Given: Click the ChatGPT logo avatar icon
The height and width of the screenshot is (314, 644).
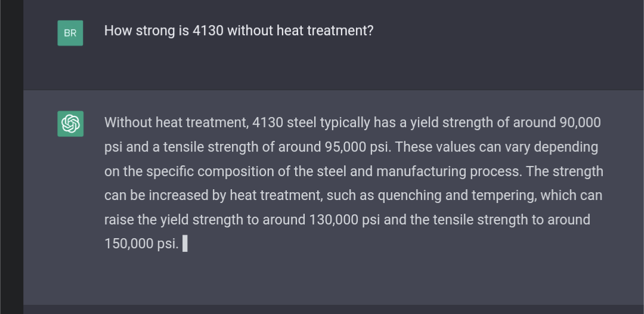Looking at the screenshot, I should point(70,124).
